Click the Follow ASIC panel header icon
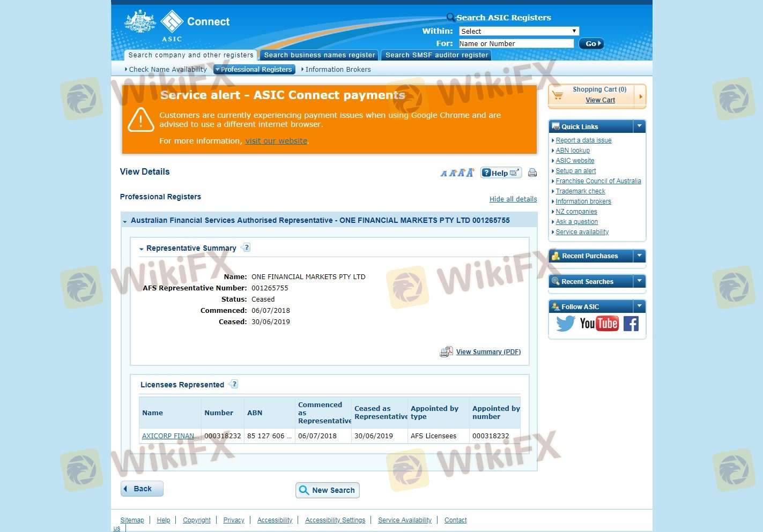763x532 pixels. 555,306
